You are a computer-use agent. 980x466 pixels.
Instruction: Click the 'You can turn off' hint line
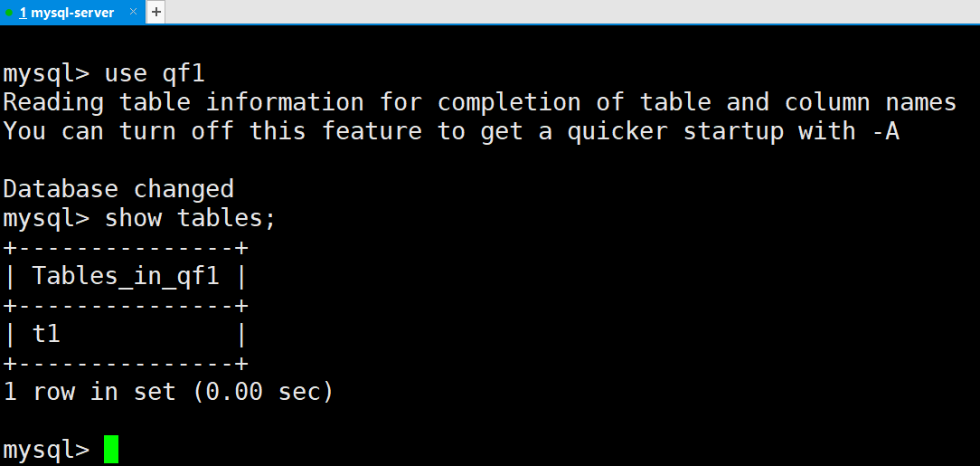(450, 131)
